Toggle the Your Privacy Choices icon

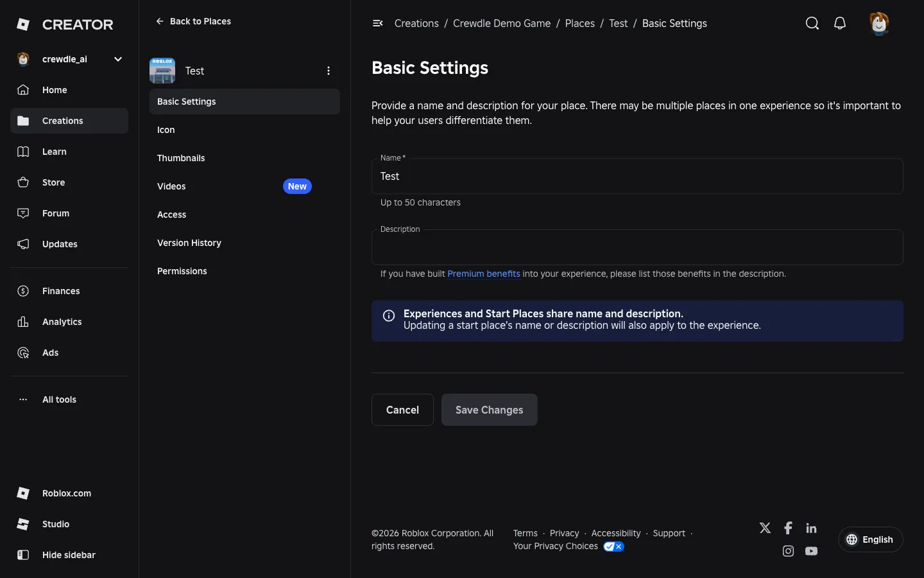tap(614, 547)
